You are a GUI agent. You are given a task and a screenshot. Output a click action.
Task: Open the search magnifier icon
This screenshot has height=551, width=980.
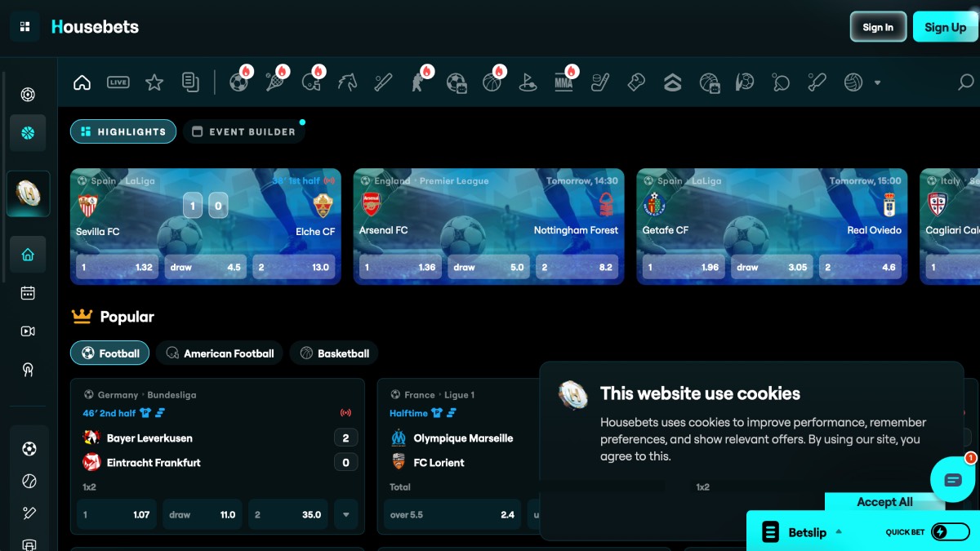click(x=966, y=82)
